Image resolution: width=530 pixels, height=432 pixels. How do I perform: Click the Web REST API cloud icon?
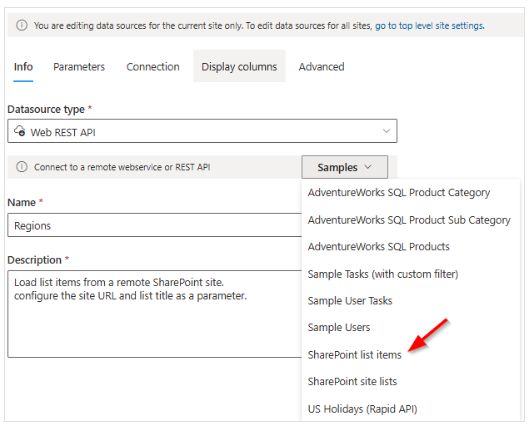point(19,131)
